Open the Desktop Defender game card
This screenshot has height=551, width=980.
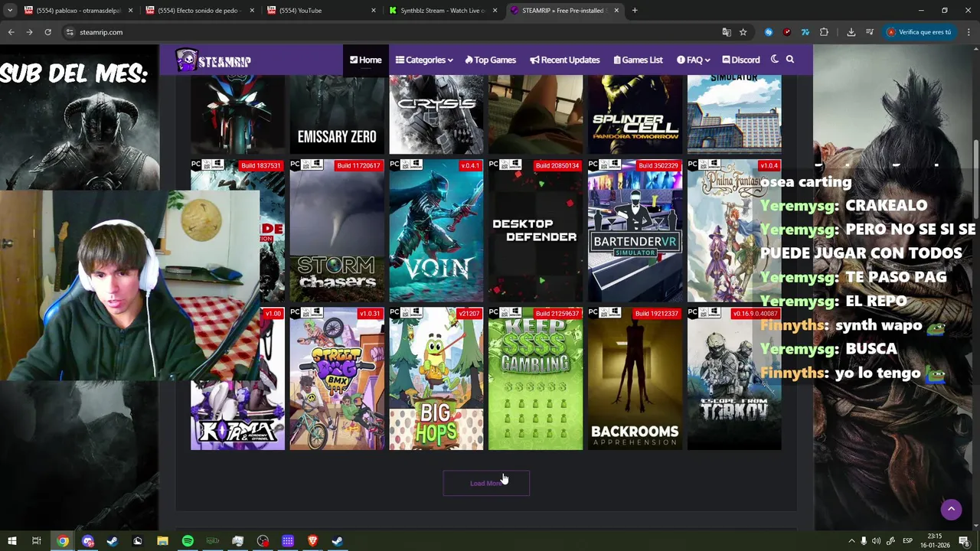click(x=535, y=230)
